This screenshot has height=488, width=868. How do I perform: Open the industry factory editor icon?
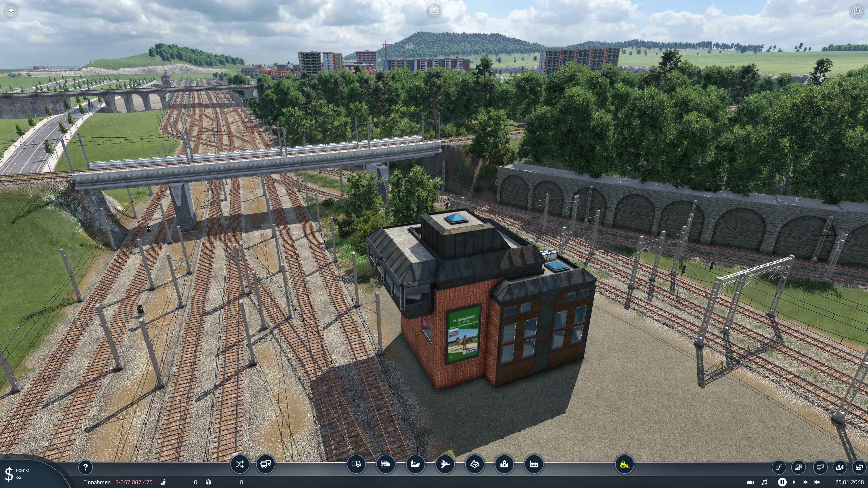[534, 465]
